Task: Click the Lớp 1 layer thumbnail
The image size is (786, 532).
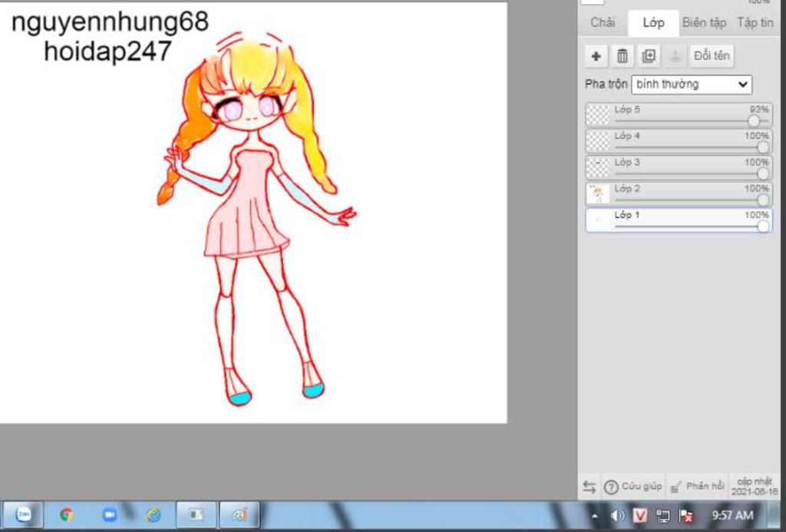Action: pyautogui.click(x=598, y=220)
